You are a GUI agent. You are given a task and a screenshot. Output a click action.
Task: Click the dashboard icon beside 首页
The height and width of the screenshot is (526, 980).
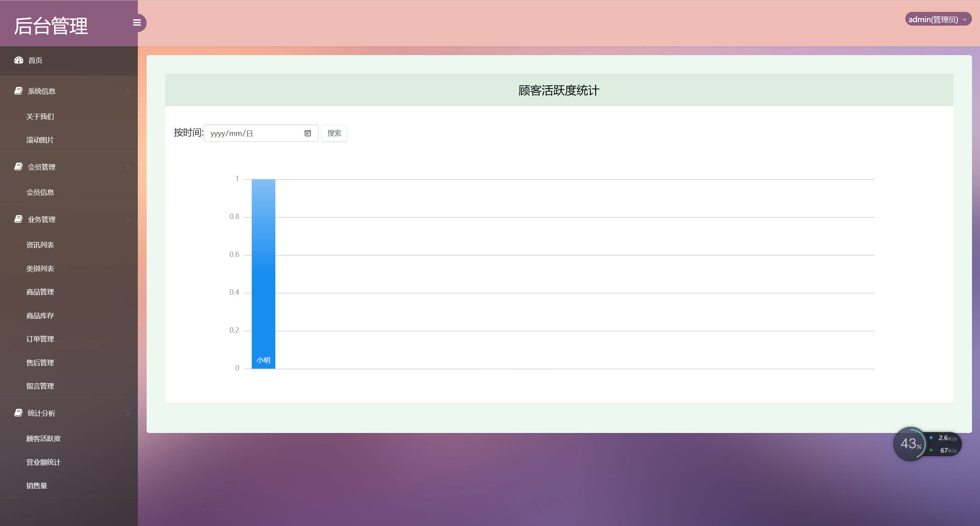(19, 60)
